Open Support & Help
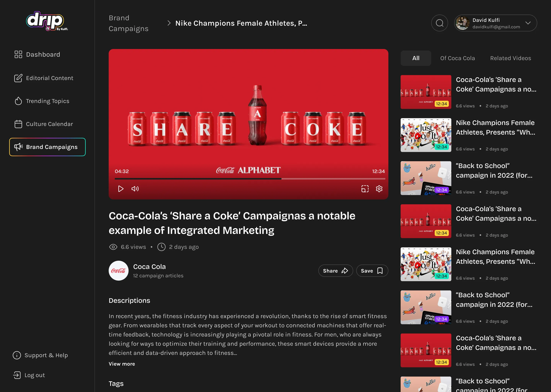551x392 pixels. click(40, 355)
